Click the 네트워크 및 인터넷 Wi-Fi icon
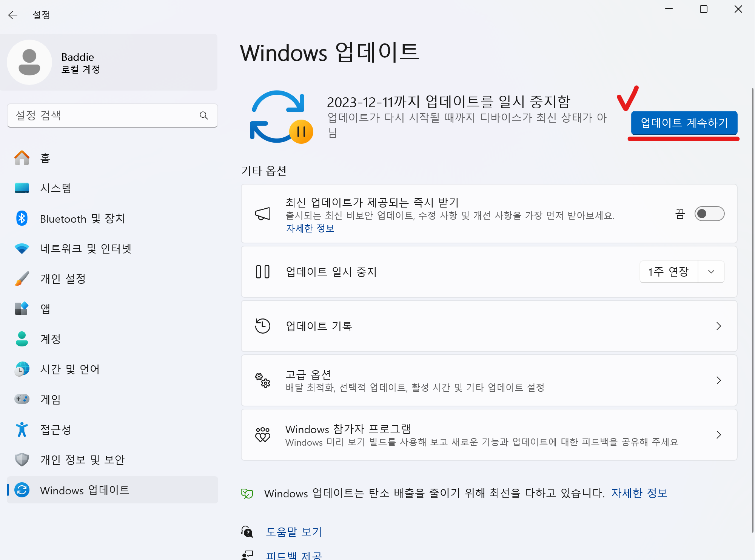 22,249
